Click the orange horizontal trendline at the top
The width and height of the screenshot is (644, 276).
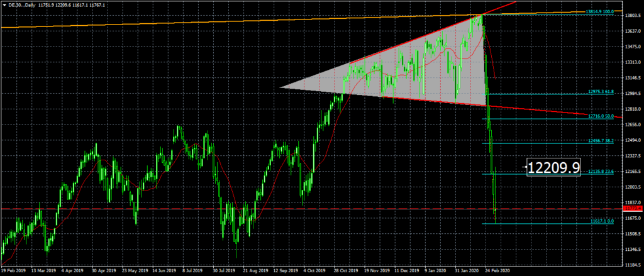click(x=189, y=22)
